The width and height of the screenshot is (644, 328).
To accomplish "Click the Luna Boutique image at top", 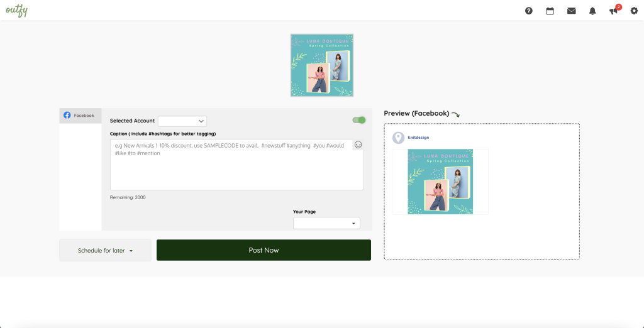I will pos(322,65).
